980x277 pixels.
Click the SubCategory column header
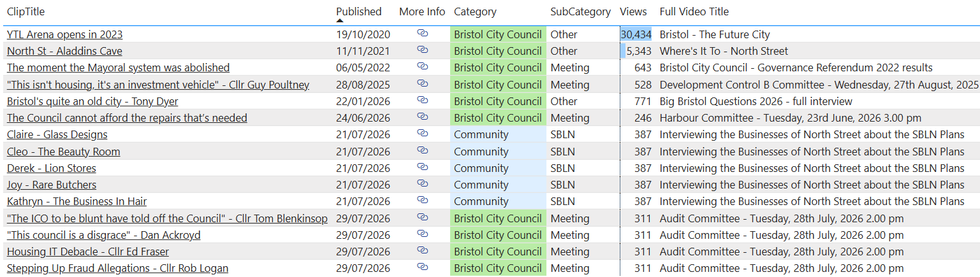[581, 11]
